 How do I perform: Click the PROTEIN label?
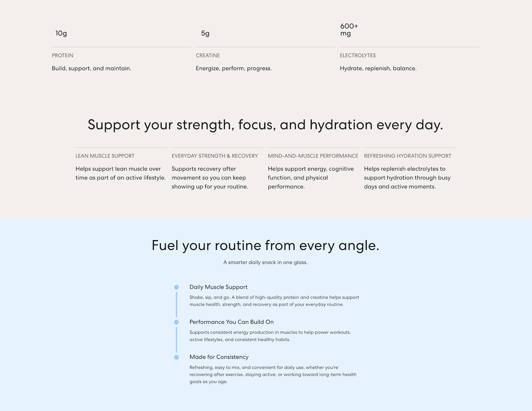click(62, 55)
